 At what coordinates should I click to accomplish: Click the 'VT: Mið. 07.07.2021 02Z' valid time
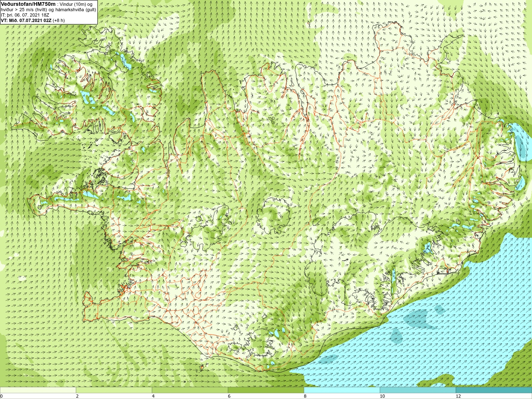[x=26, y=20]
